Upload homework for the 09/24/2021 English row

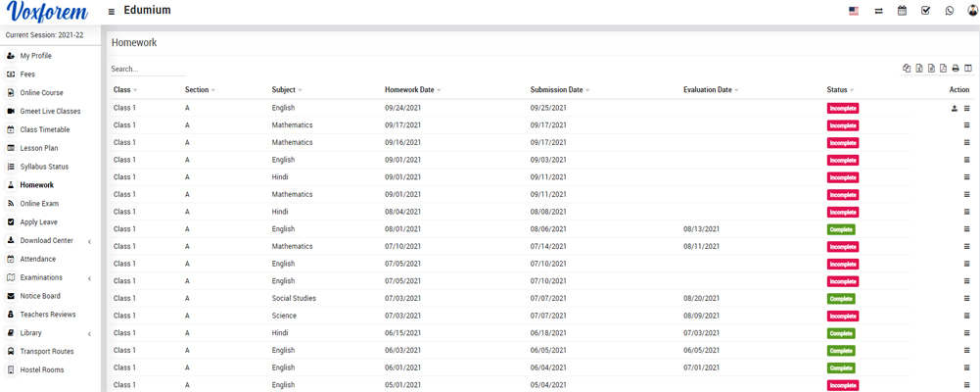955,108
